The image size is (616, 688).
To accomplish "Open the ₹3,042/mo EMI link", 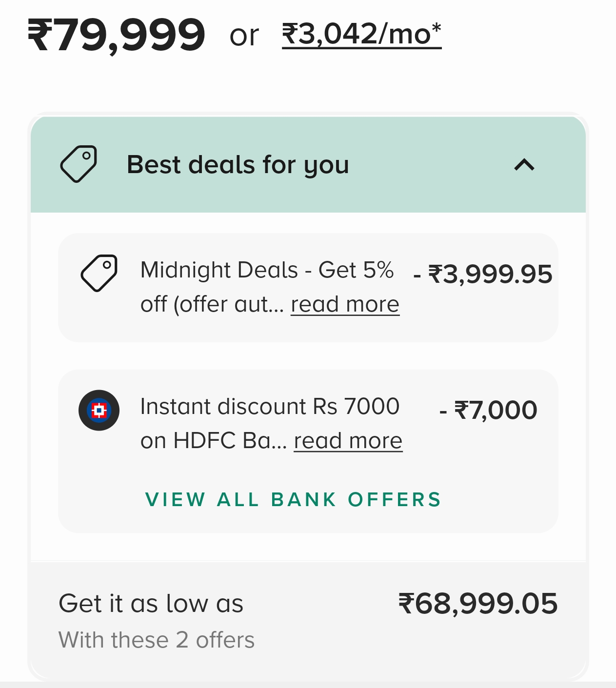I will point(361,34).
